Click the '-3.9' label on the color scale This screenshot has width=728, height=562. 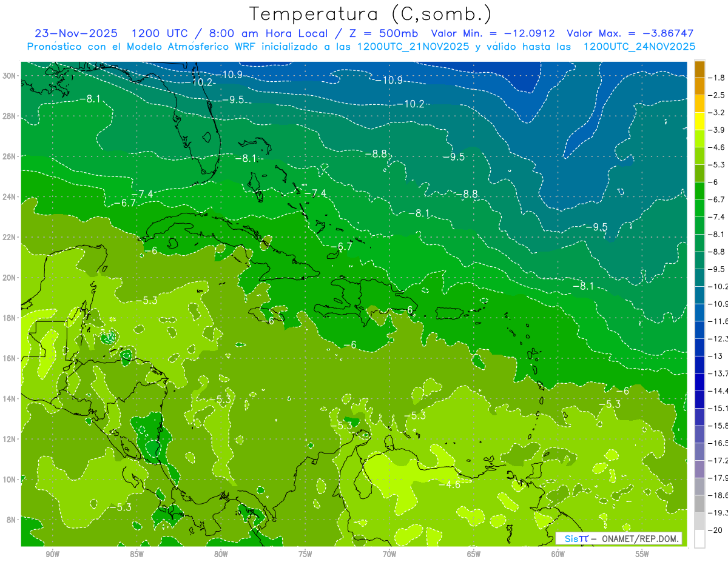pyautogui.click(x=717, y=130)
